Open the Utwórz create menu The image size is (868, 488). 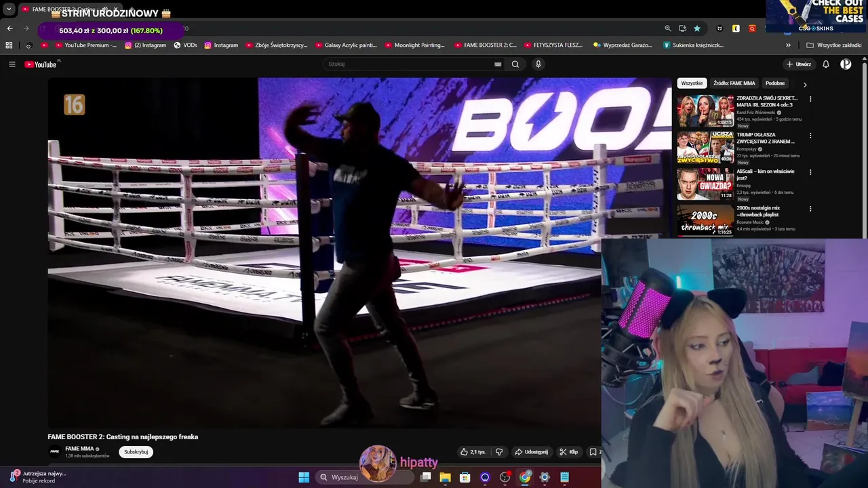[x=799, y=64]
